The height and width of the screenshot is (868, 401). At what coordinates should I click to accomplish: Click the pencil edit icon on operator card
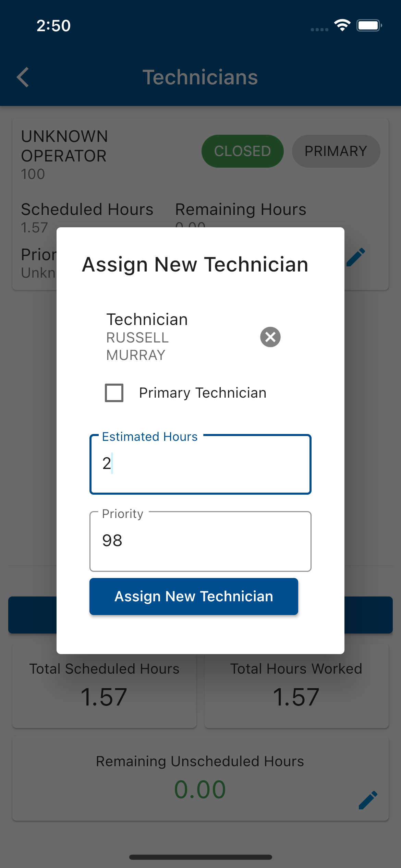coord(355,257)
